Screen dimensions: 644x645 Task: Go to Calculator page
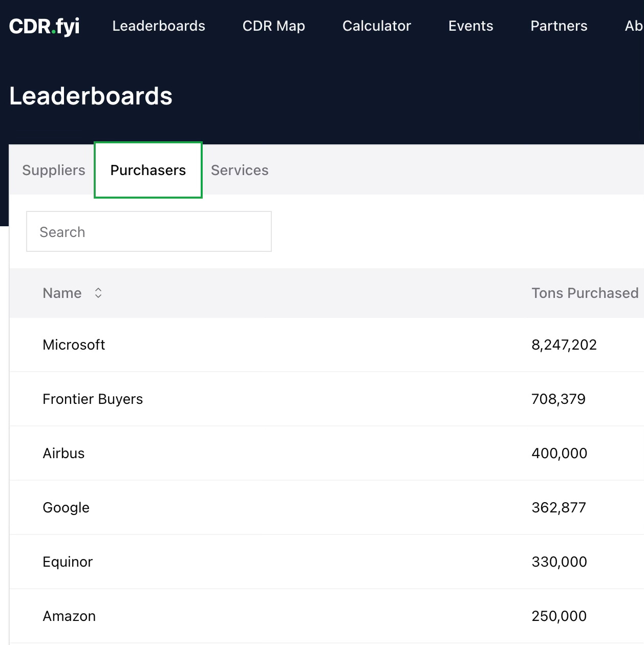coord(377,26)
